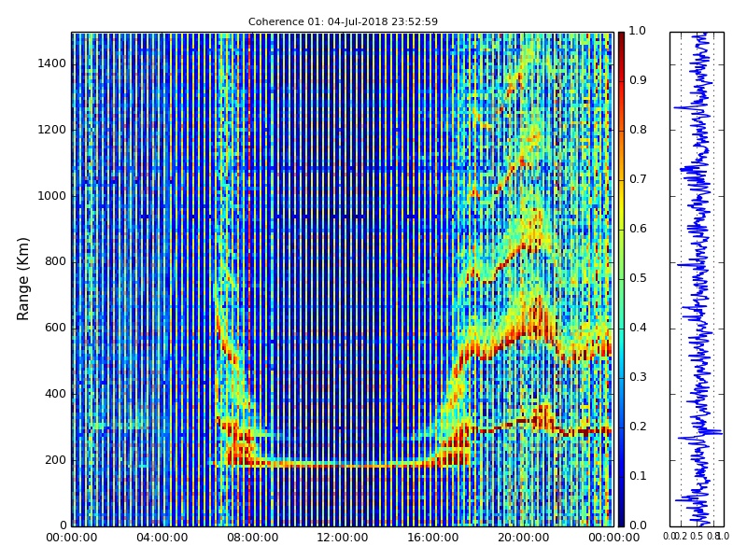Click the 0.3 colorbar tick label
The width and height of the screenshot is (747, 560).
(638, 377)
